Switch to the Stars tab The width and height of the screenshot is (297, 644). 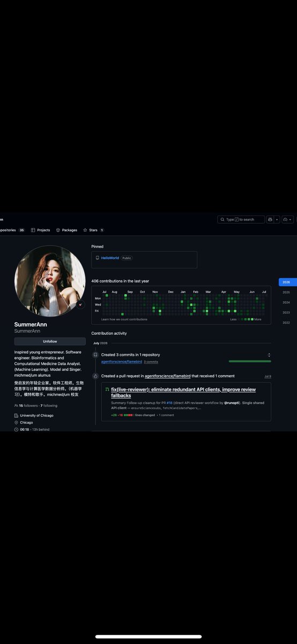tap(93, 230)
